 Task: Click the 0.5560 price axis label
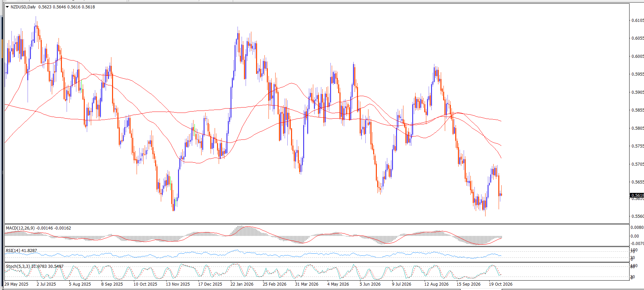(x=638, y=216)
